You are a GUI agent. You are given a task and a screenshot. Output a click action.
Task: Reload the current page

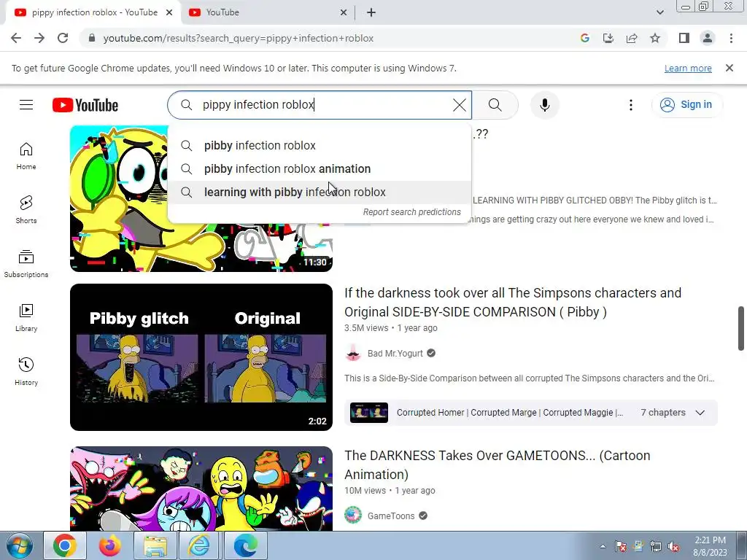pos(63,38)
